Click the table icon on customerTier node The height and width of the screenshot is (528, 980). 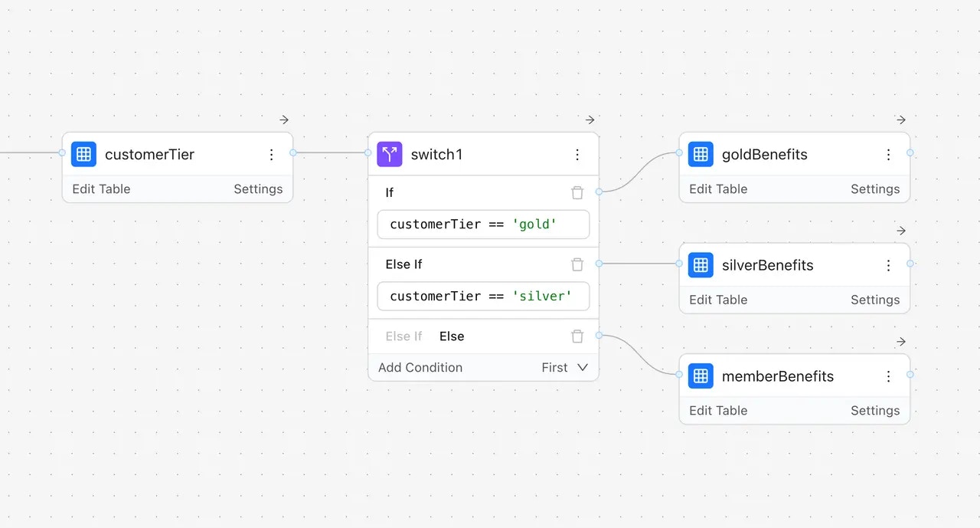click(x=83, y=154)
